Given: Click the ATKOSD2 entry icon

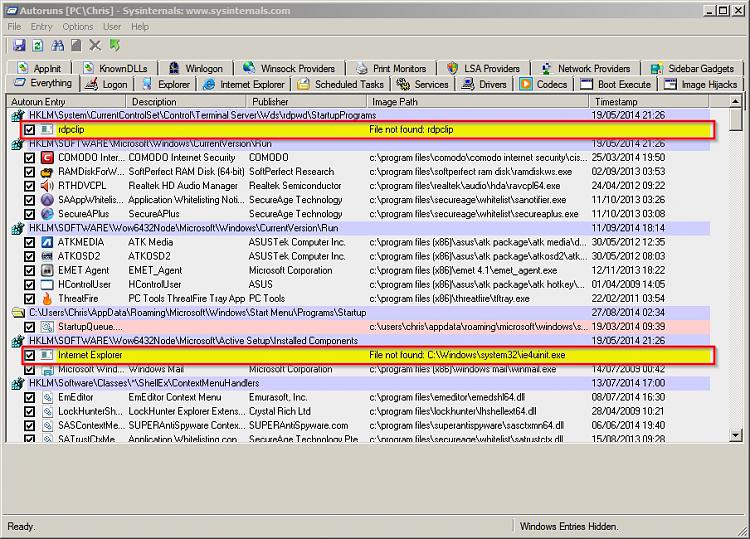Looking at the screenshot, I should point(47,256).
